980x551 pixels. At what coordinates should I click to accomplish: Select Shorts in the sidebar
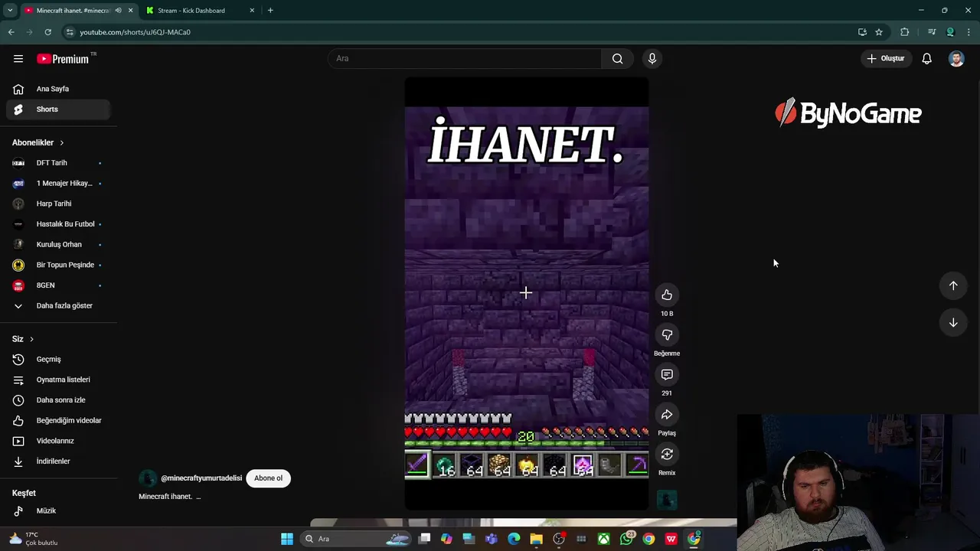tap(58, 109)
